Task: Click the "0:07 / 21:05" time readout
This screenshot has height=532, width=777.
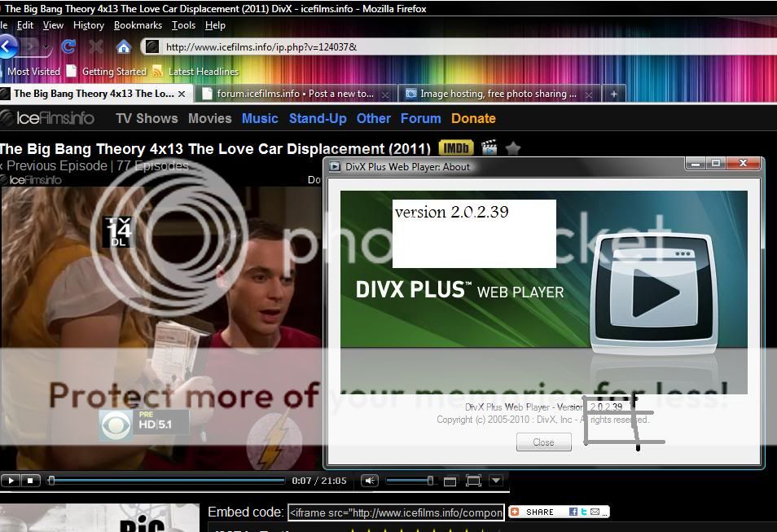Action: (x=319, y=481)
